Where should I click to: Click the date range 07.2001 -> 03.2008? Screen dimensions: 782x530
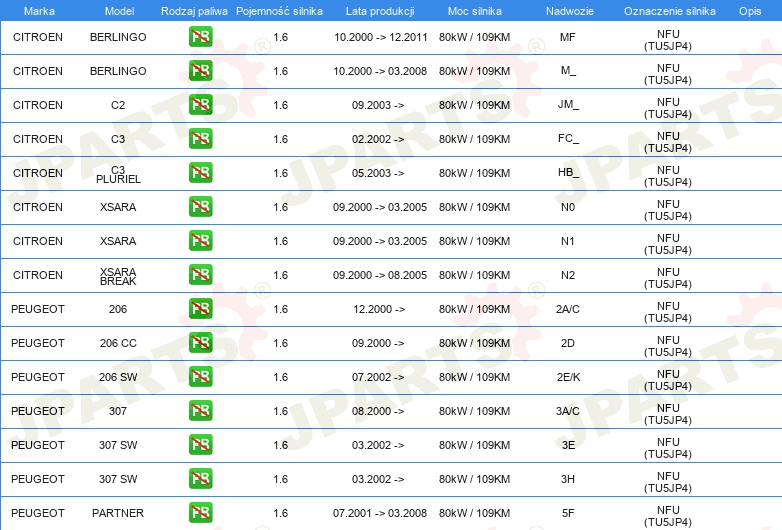(x=380, y=513)
